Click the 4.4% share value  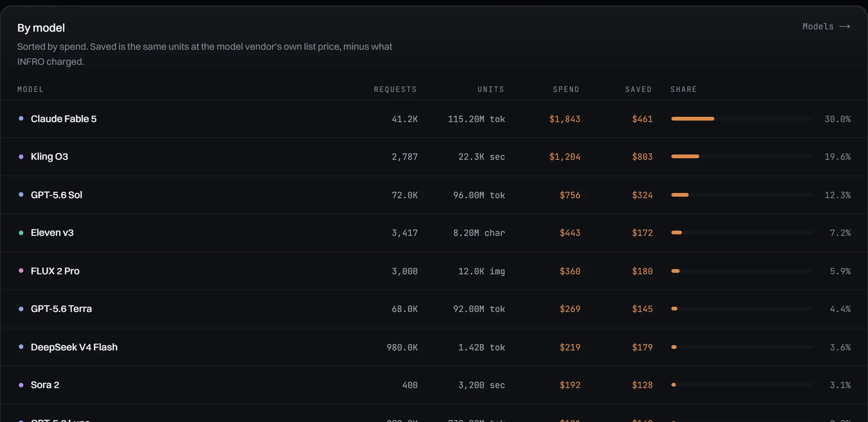click(x=840, y=309)
